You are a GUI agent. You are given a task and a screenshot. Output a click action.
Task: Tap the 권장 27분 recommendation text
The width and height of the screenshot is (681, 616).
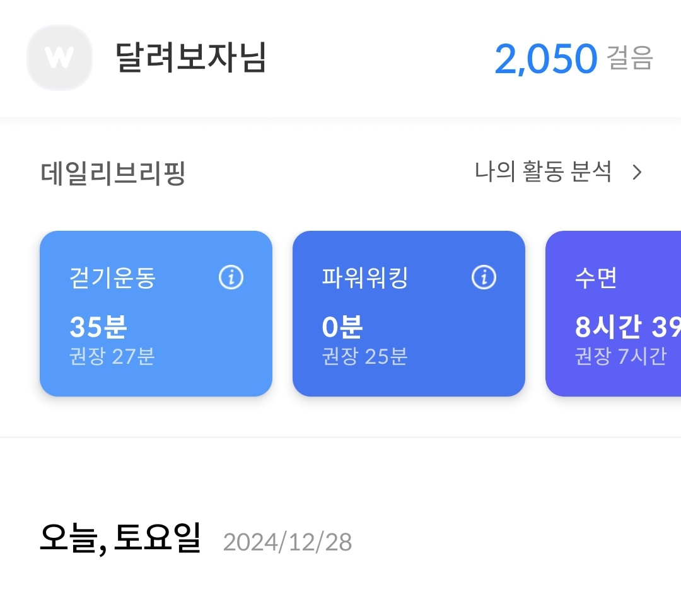click(x=112, y=357)
